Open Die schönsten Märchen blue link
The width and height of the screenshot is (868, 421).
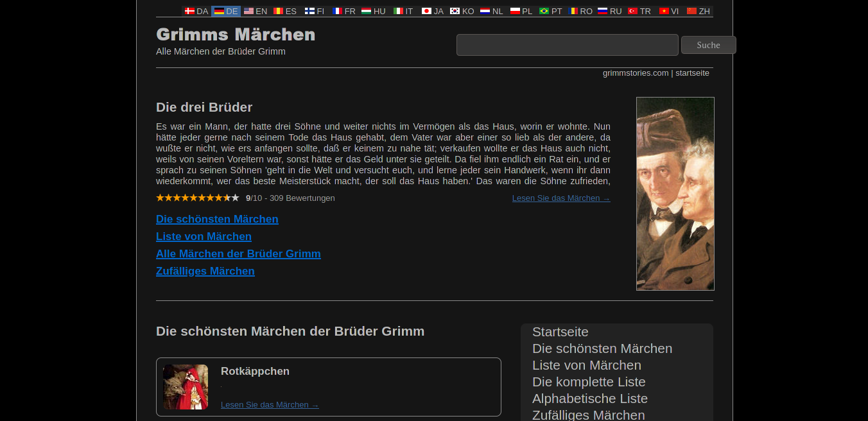(x=217, y=219)
